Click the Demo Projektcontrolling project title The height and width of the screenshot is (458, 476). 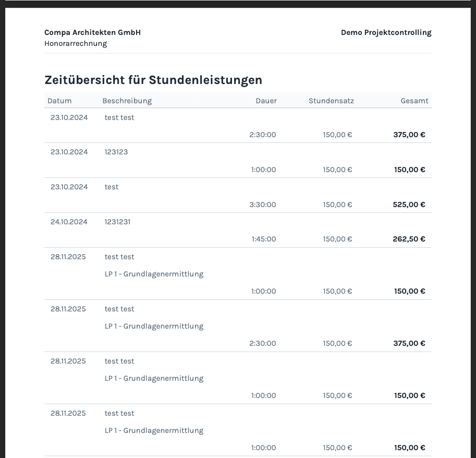[386, 32]
